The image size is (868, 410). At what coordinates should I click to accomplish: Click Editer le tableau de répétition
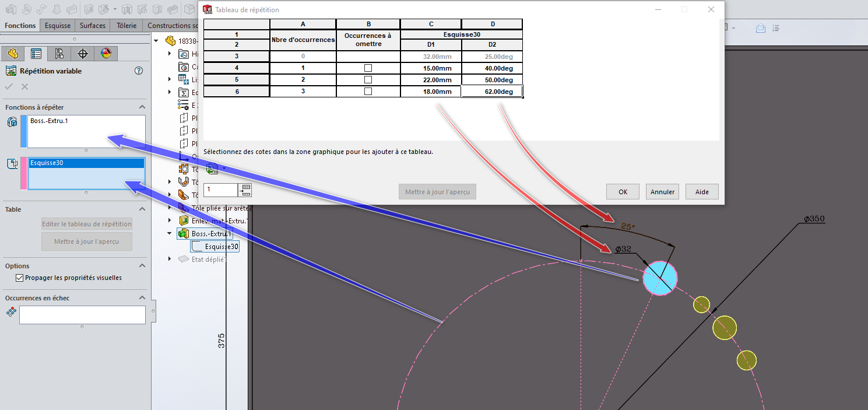pos(87,223)
